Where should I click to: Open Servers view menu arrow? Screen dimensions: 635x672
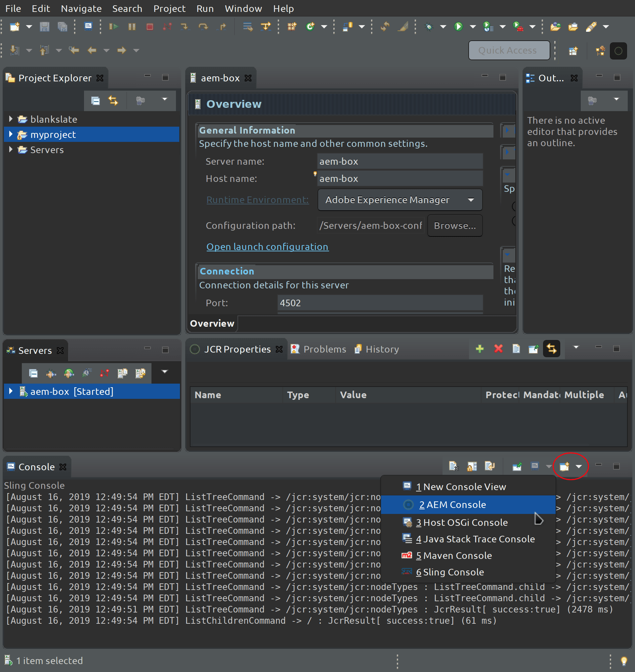pyautogui.click(x=164, y=372)
